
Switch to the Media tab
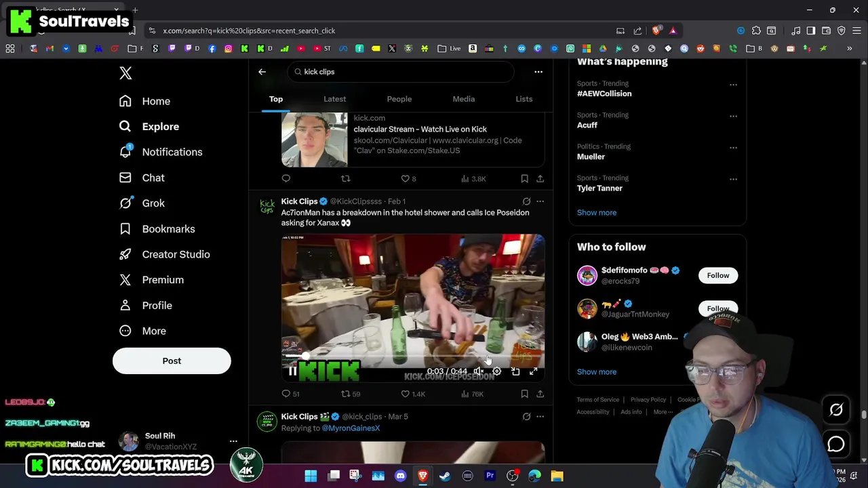464,99
